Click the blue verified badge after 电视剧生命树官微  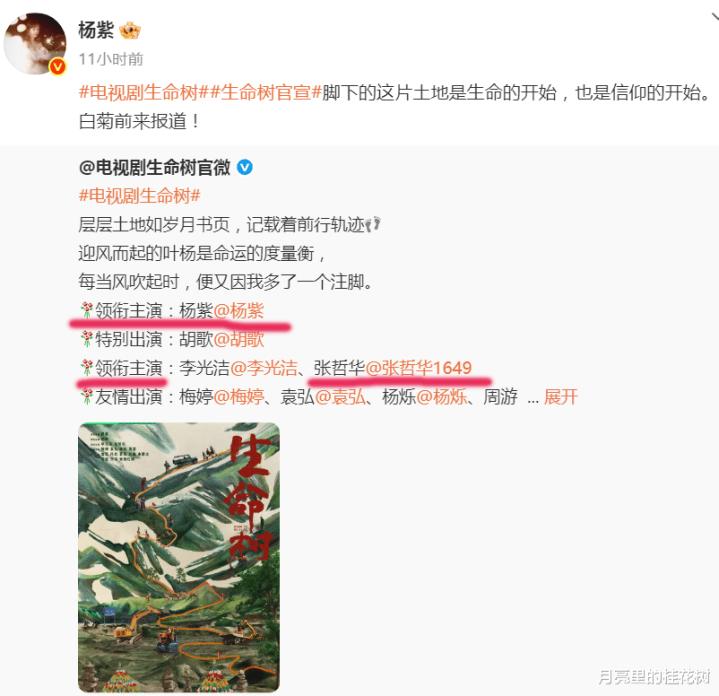(244, 167)
